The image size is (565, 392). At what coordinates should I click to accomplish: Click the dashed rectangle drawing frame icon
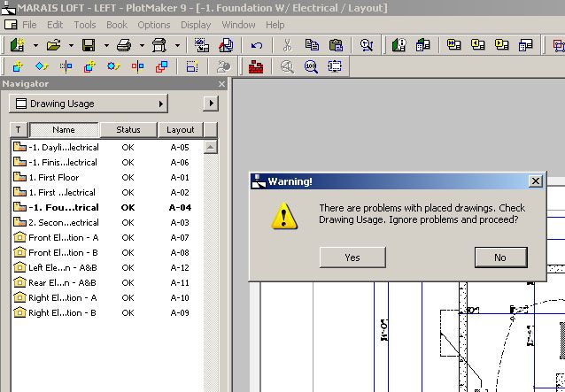click(x=192, y=66)
